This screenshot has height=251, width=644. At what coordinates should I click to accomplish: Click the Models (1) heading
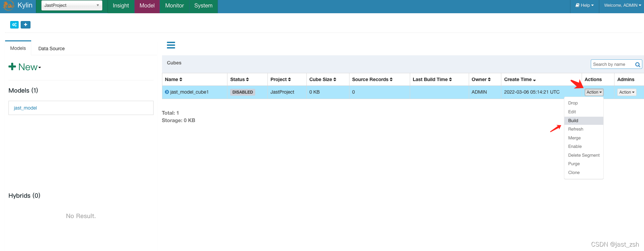(x=23, y=91)
